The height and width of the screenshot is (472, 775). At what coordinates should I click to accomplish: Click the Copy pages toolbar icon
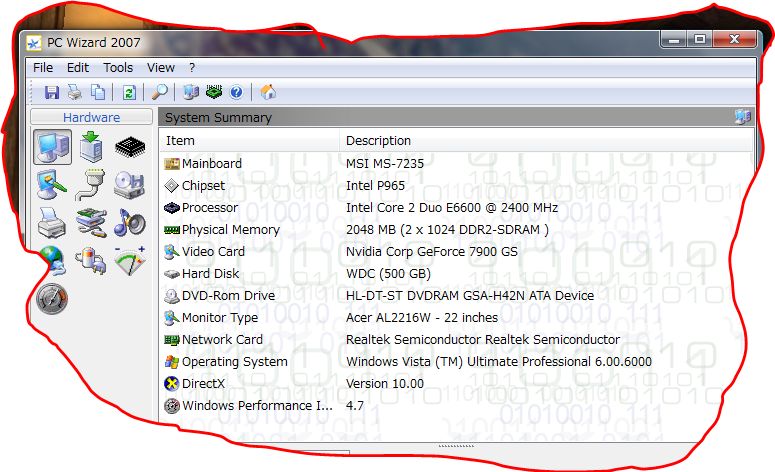click(x=98, y=92)
